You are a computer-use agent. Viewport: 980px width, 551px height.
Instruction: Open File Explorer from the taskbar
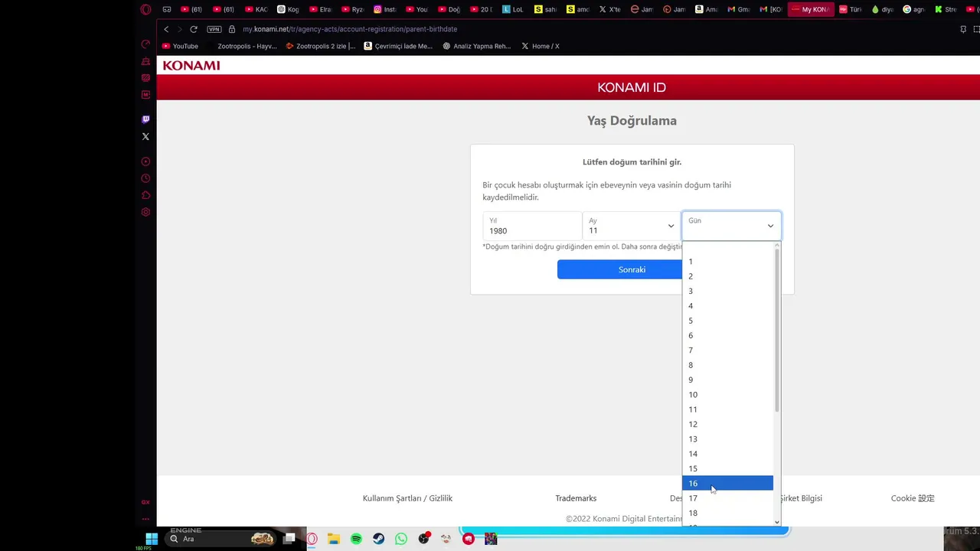click(334, 539)
